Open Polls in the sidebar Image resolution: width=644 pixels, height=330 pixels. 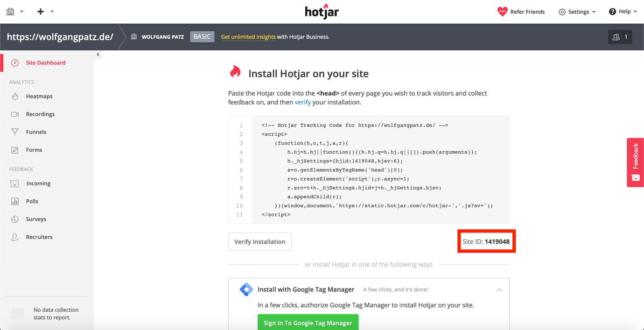32,201
